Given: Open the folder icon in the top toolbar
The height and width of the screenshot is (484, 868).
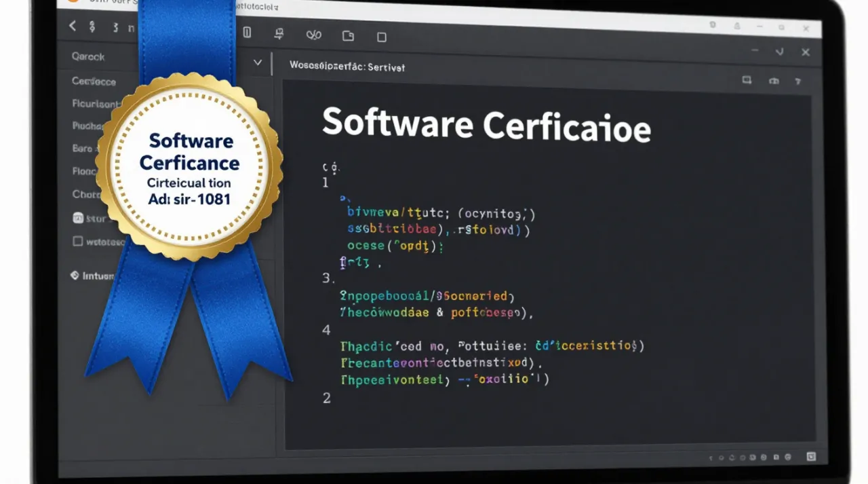Looking at the screenshot, I should coord(349,36).
